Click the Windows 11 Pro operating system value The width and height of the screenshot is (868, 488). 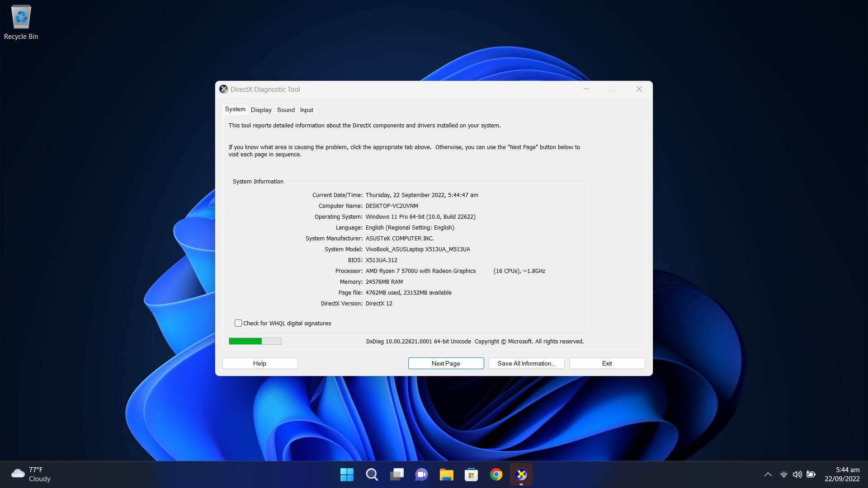pos(420,217)
